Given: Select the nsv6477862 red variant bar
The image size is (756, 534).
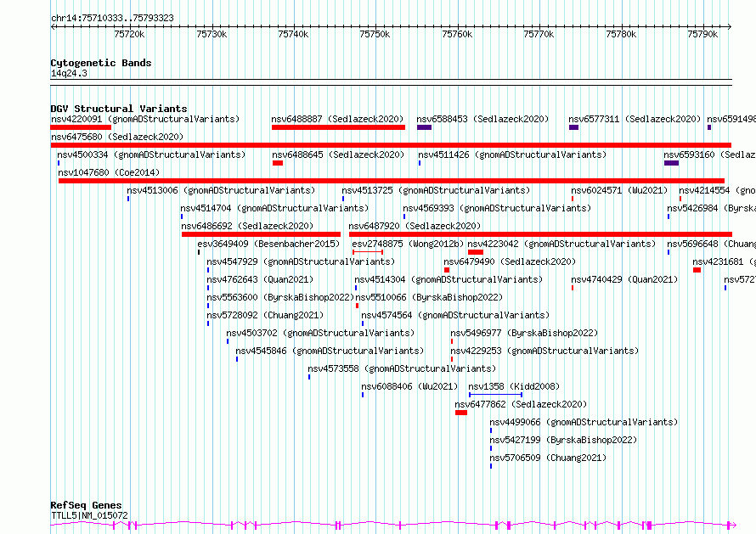Looking at the screenshot, I should pos(461,413).
